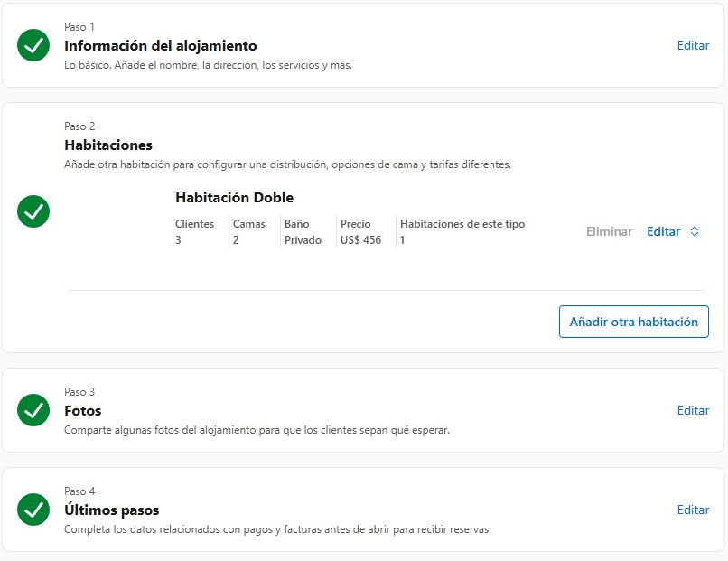Click the US$ 456 price value
Viewport: 728px width, 561px height.
(360, 240)
